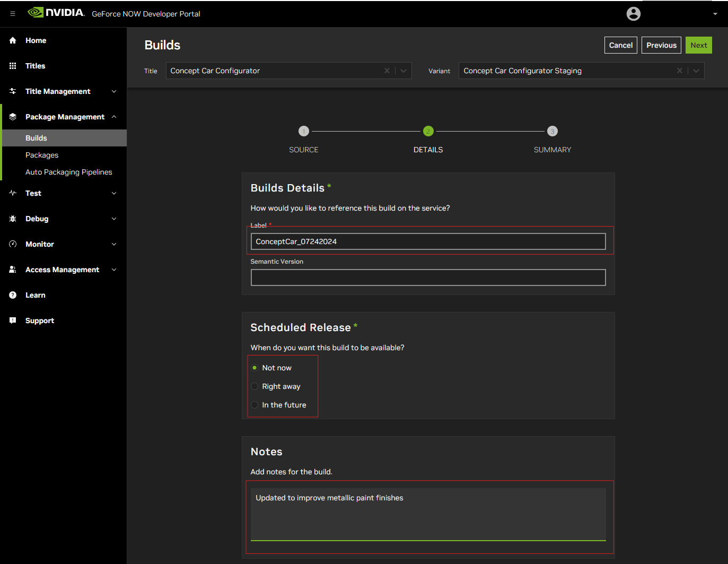Click GeForce NOW Developer Portal text
728x564 pixels.
146,14
